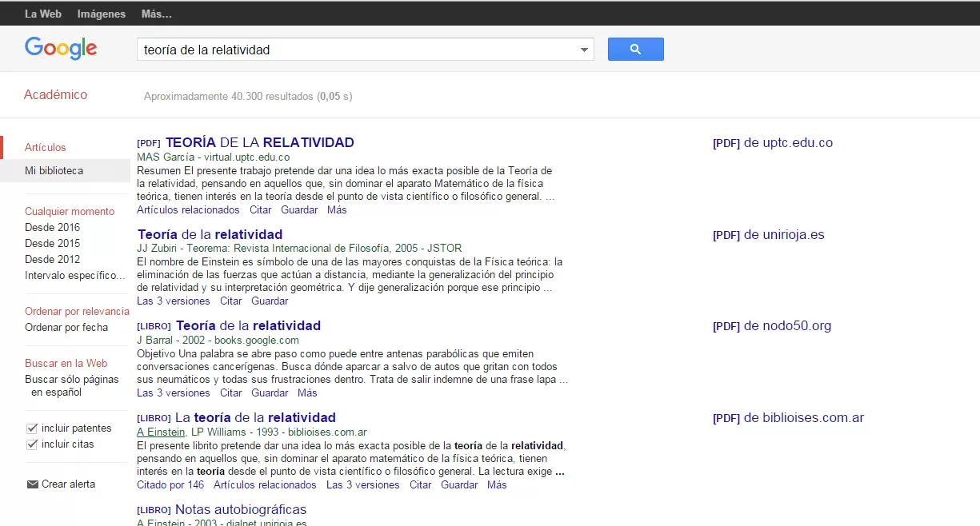Click Guardar under J Barral result

coord(270,393)
